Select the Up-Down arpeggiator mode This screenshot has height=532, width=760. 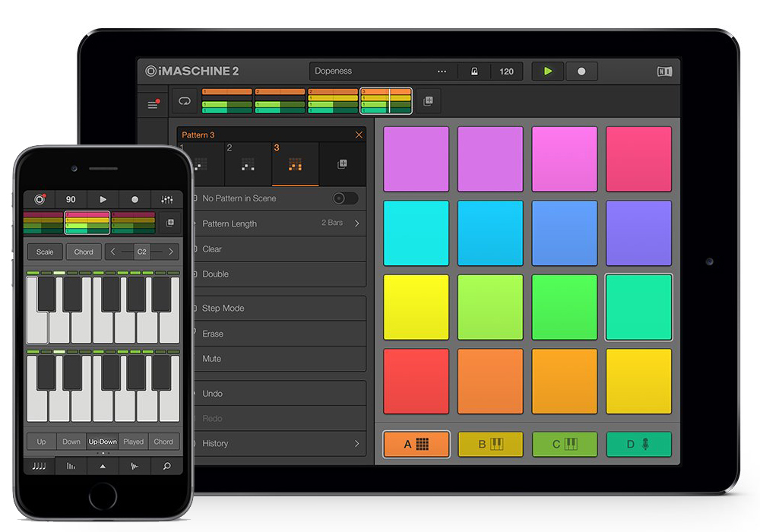[103, 442]
